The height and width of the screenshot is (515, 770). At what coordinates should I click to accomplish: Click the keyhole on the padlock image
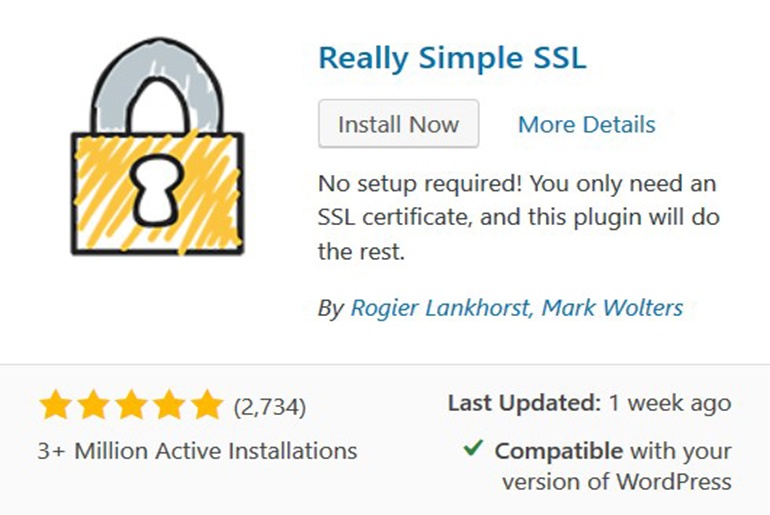(x=156, y=190)
